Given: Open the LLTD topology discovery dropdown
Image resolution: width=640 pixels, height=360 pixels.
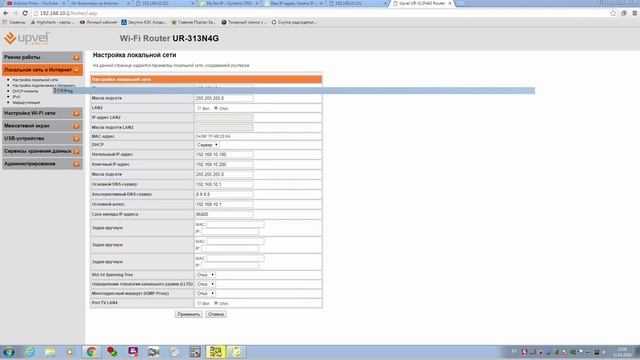Looking at the screenshot, I should point(206,284).
